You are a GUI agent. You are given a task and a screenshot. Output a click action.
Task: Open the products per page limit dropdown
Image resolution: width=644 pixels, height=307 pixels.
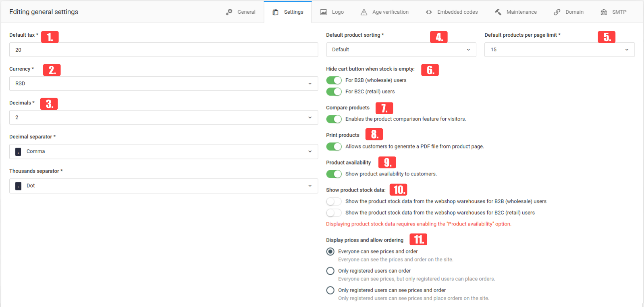(x=559, y=50)
